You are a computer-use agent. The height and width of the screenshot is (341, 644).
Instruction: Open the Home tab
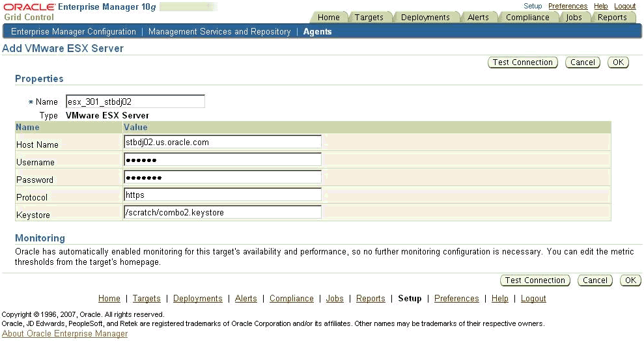pyautogui.click(x=329, y=17)
